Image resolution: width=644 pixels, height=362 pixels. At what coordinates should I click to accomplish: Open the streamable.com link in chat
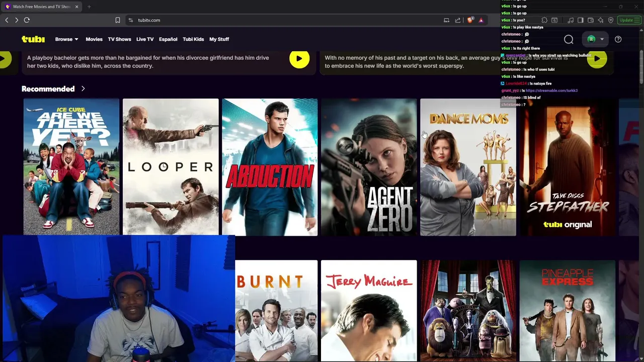coord(551,90)
